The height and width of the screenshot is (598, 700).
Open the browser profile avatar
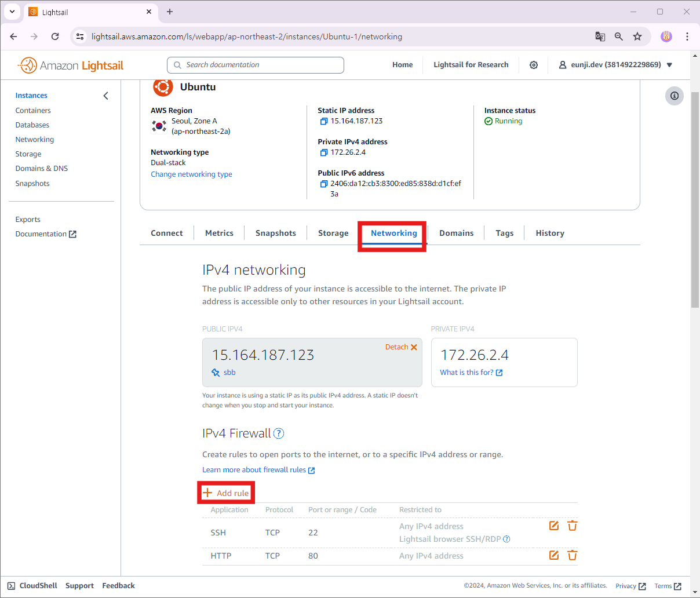tap(666, 37)
